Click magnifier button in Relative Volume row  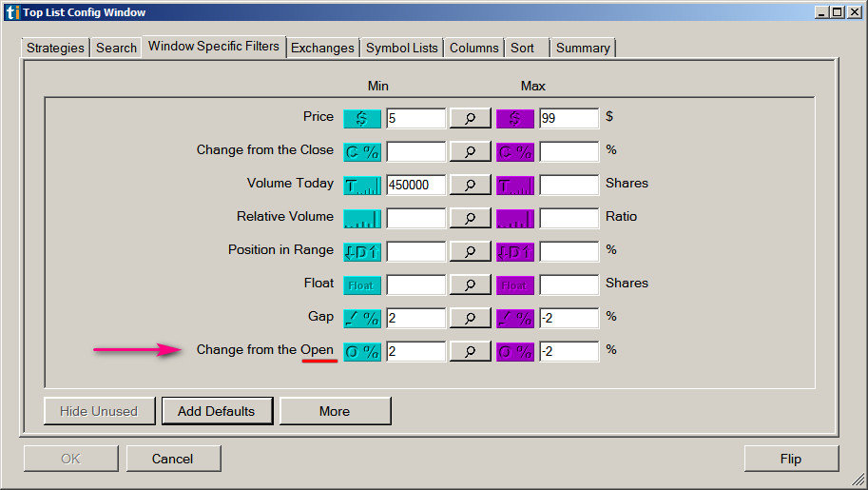470,218
